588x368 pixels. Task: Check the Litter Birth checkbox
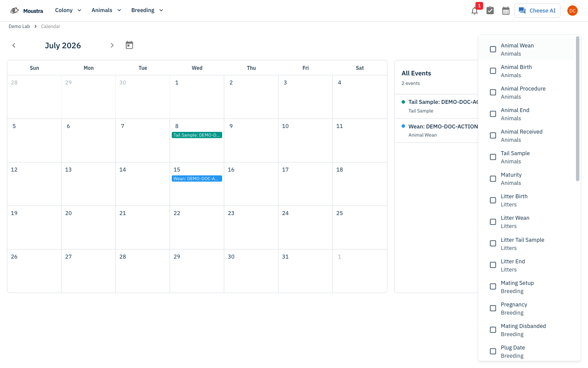pos(493,200)
